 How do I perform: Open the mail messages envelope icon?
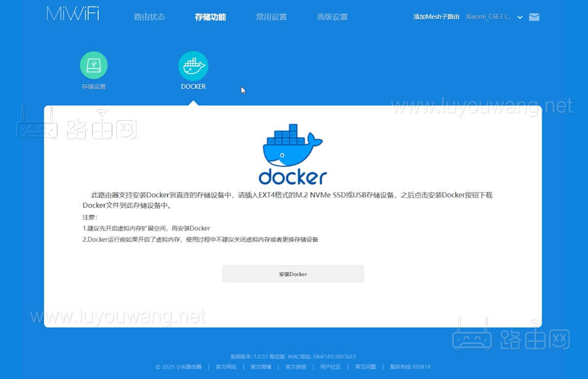click(534, 17)
